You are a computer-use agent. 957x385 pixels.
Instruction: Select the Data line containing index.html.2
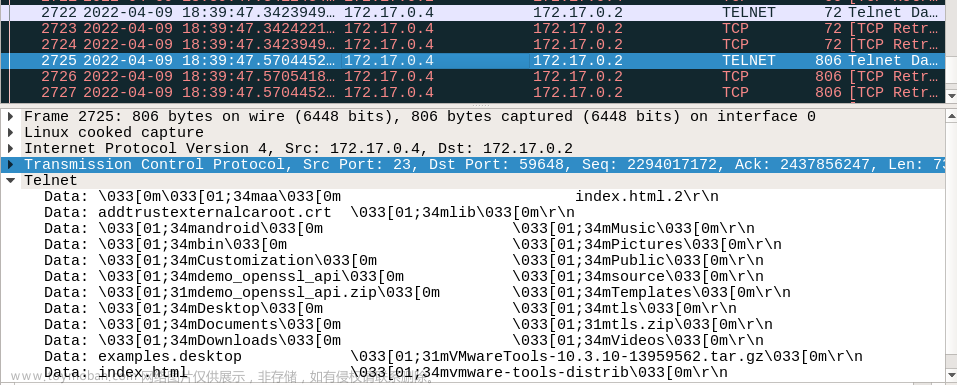point(381,196)
